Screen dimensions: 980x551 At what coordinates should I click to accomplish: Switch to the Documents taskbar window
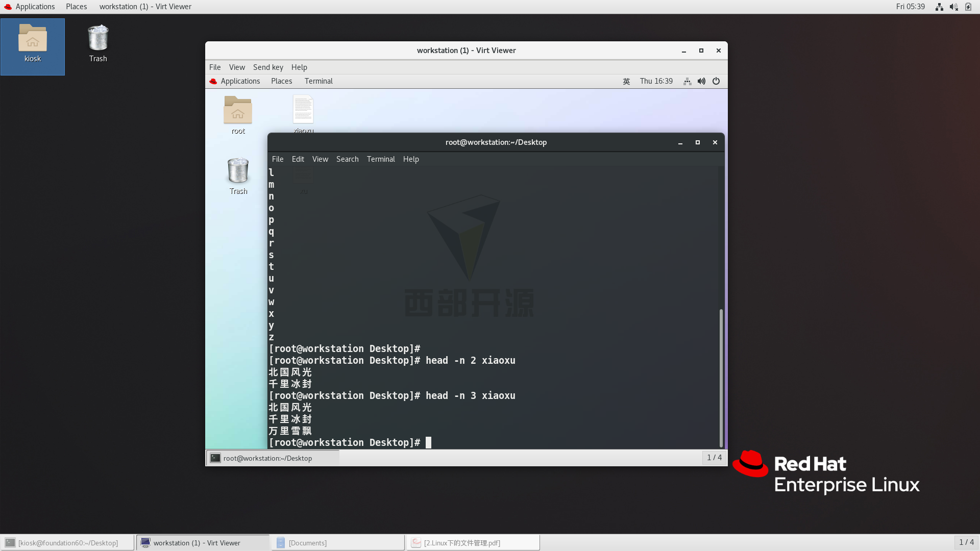pyautogui.click(x=339, y=543)
